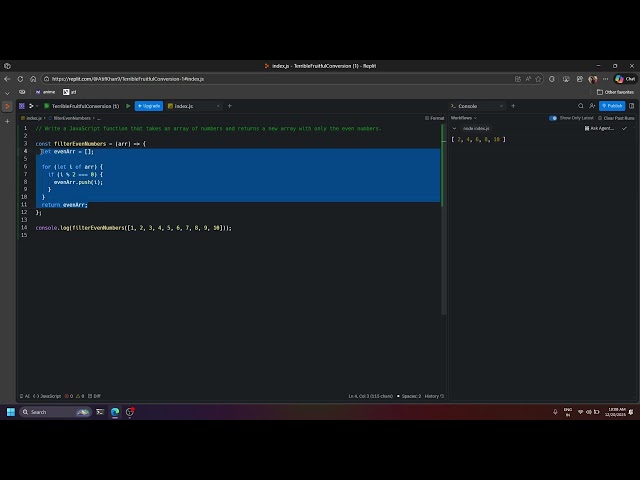
Task: Format the code with Format button
Action: coord(434,118)
